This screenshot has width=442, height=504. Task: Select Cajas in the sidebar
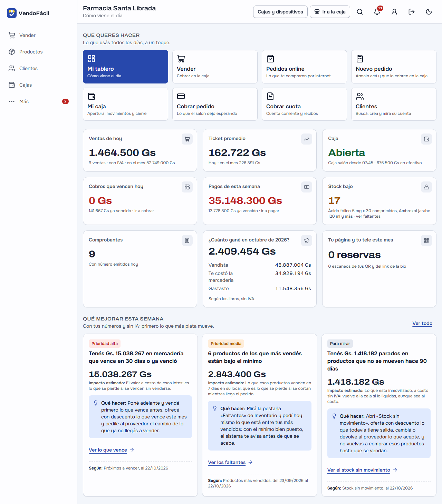pyautogui.click(x=38, y=85)
